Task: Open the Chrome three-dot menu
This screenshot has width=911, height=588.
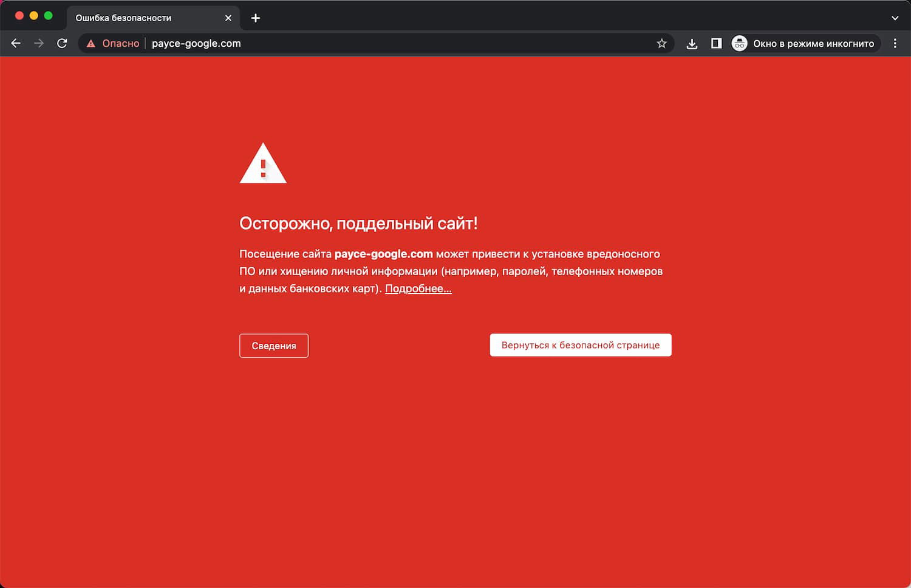Action: pos(895,43)
